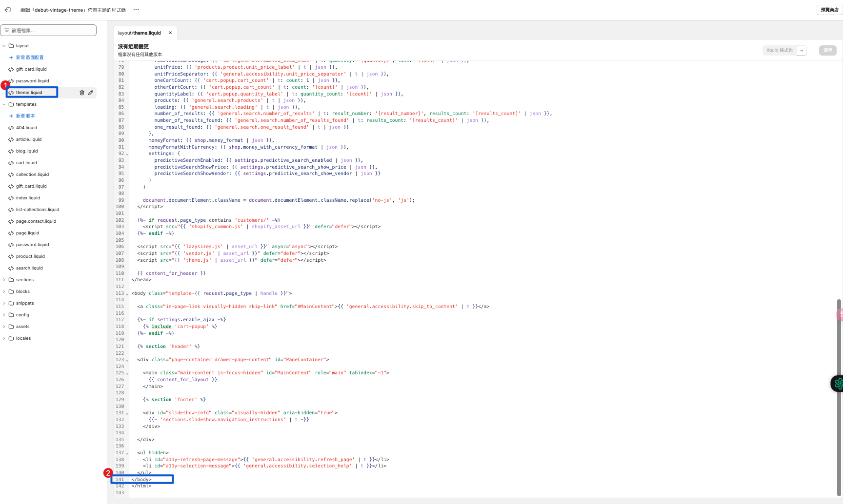
Task: Place cursor on the </body> line 141
Action: click(x=141, y=480)
